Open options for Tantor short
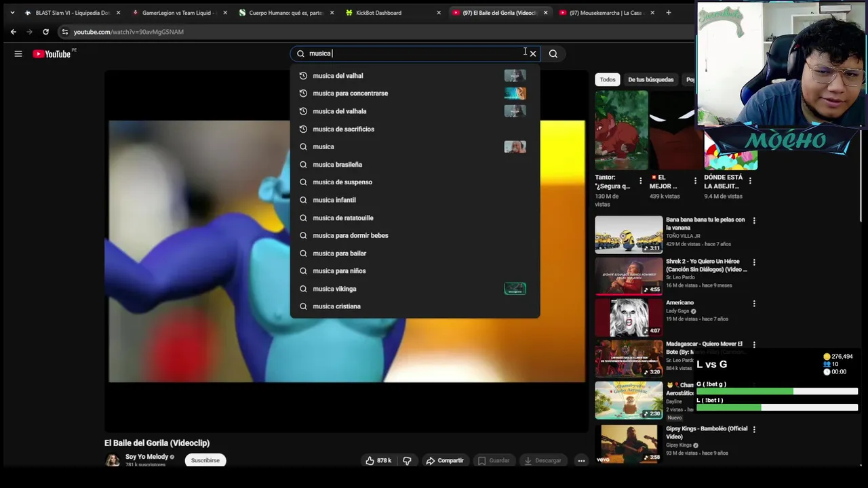The height and width of the screenshot is (488, 868). point(640,181)
